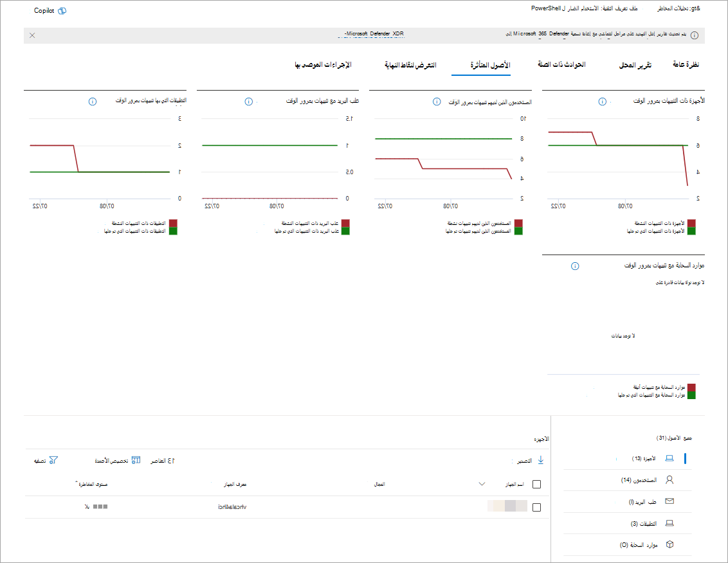Screen dimensions: 728x563
Task: Click the apps icon beside التطبيقات (3)
Action: pos(669,523)
